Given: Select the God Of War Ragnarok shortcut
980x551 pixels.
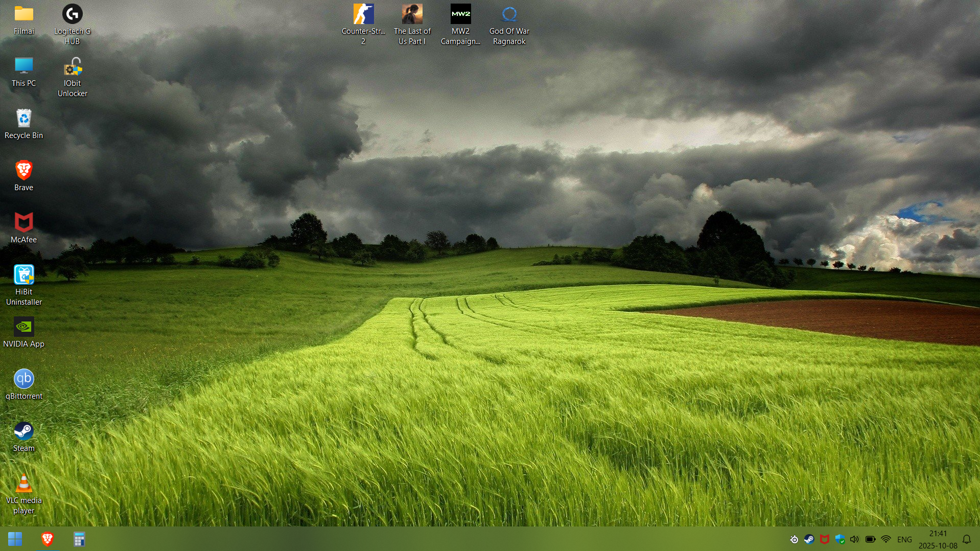Looking at the screenshot, I should (509, 25).
